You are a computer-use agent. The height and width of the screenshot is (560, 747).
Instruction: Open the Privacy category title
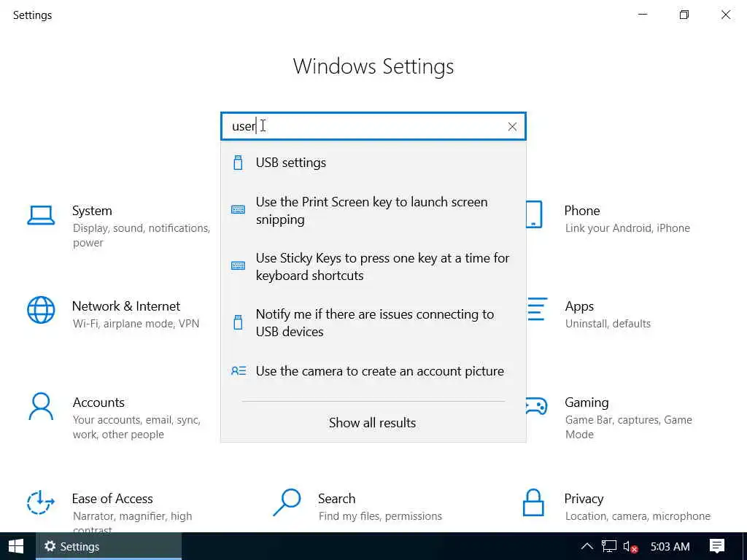pyautogui.click(x=584, y=499)
